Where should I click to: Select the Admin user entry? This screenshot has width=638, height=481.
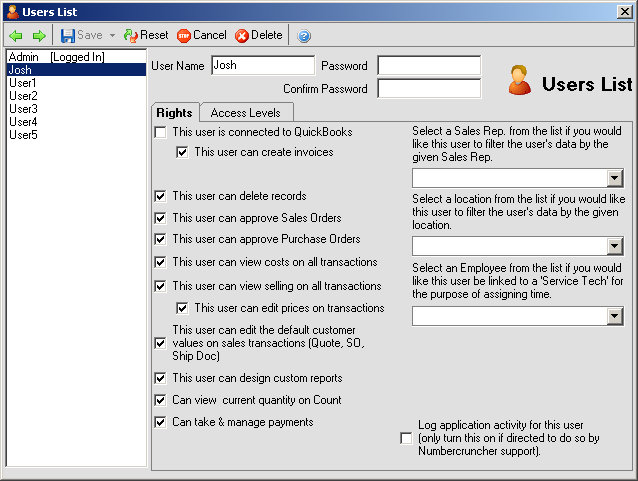tap(22, 57)
